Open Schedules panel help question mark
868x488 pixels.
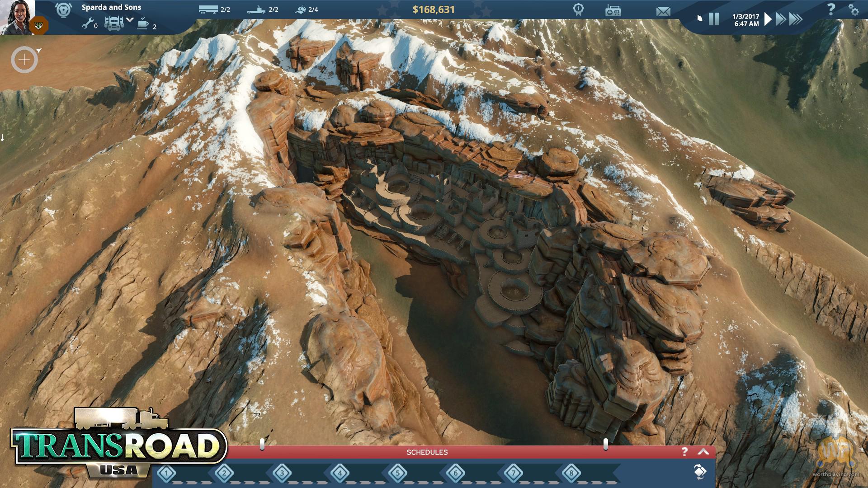684,452
